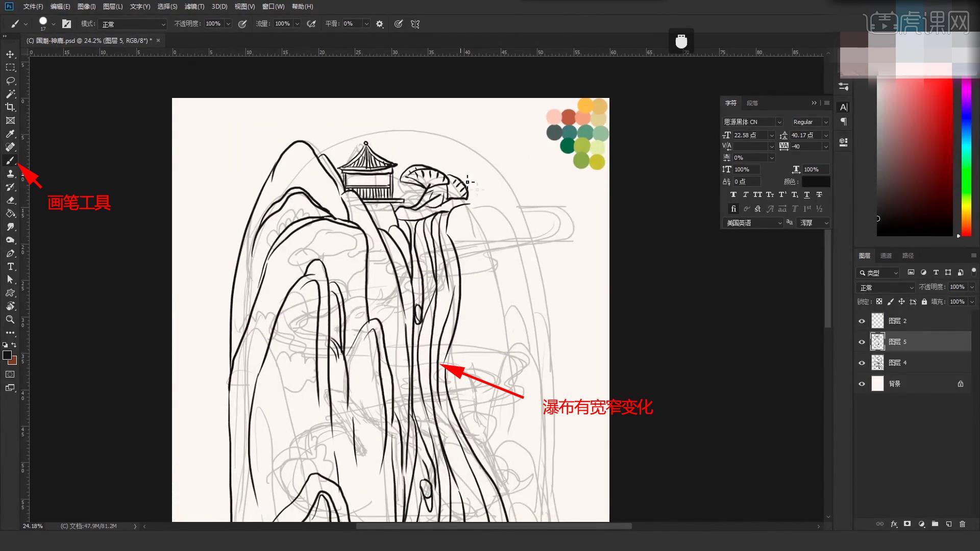The width and height of the screenshot is (980, 551).
Task: Open the brush mode 正常 dropdown
Action: (x=133, y=24)
